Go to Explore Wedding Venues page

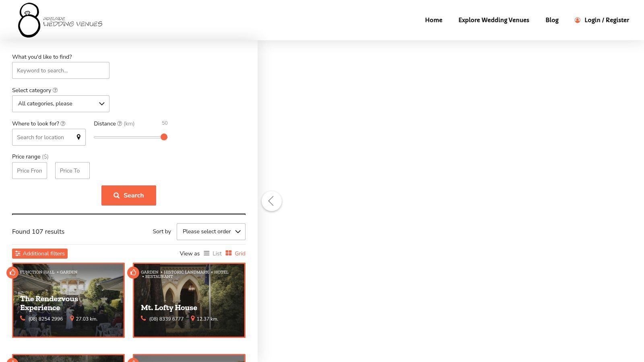tap(493, 20)
